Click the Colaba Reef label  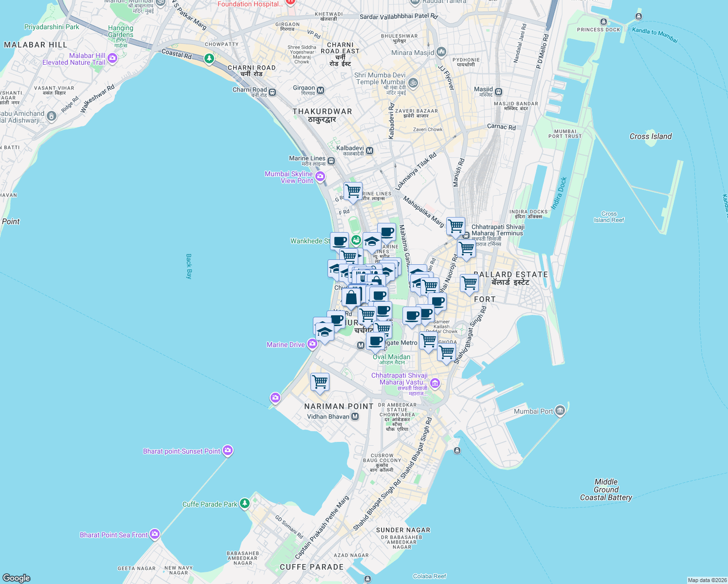point(429,576)
